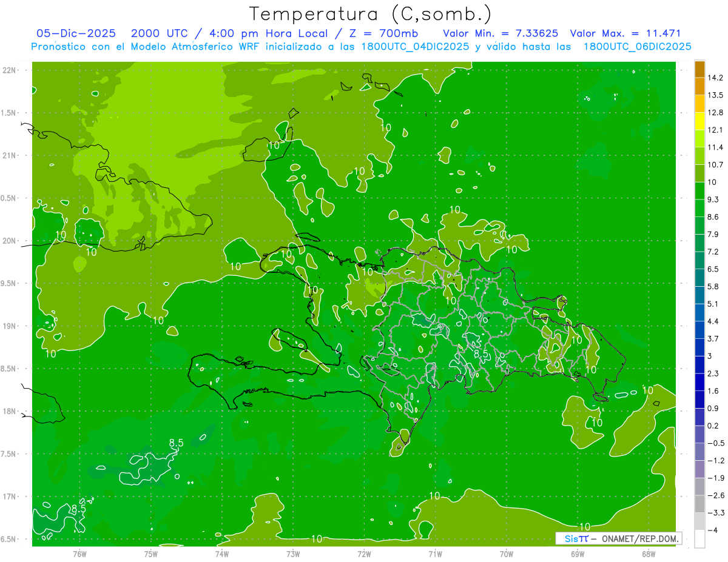Click the white swatch below -4 in legend
728x562 pixels.
pyautogui.click(x=699, y=539)
